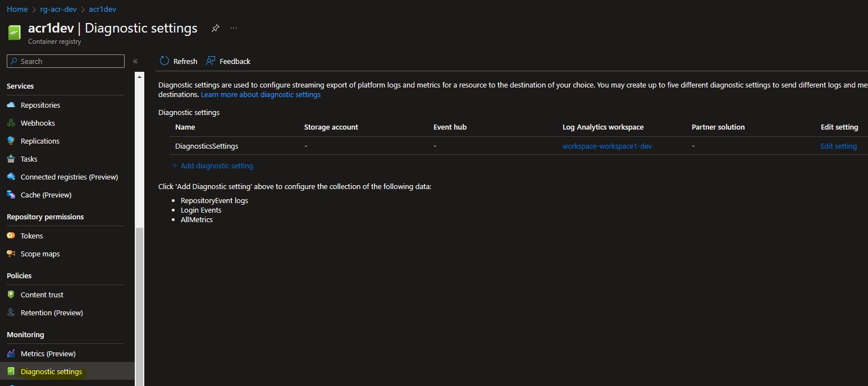The image size is (868, 386).
Task: Open Learn more about diagnostic settings link
Action: [261, 94]
